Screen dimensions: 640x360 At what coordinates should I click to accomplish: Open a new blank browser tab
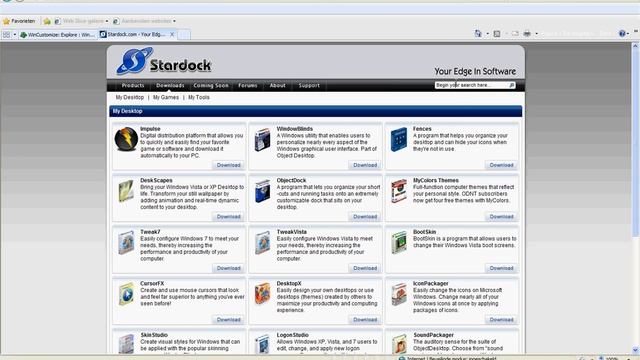click(184, 35)
